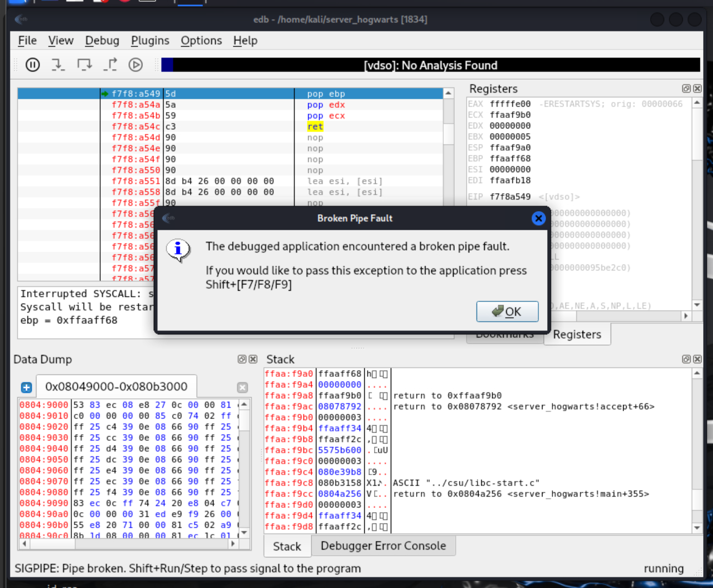713x588 pixels.
Task: Select stack row ffaa:f9a0
Action: [x=478, y=374]
